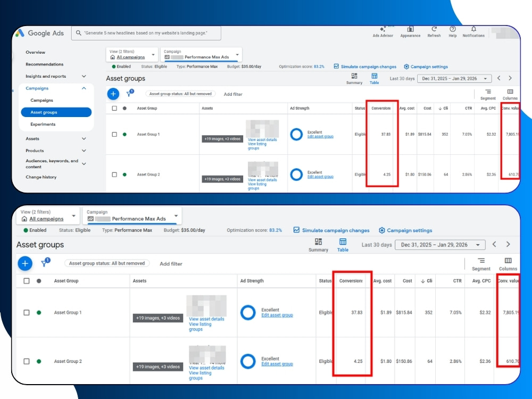Screen dimensions: 532x399
Task: Open Campaign Performance Max dropdown, upper screenshot
Action: click(201, 55)
